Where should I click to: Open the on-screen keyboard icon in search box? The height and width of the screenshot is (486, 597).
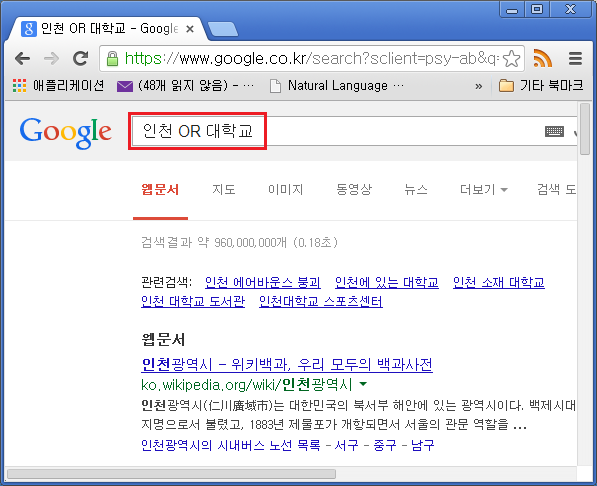coord(554,132)
